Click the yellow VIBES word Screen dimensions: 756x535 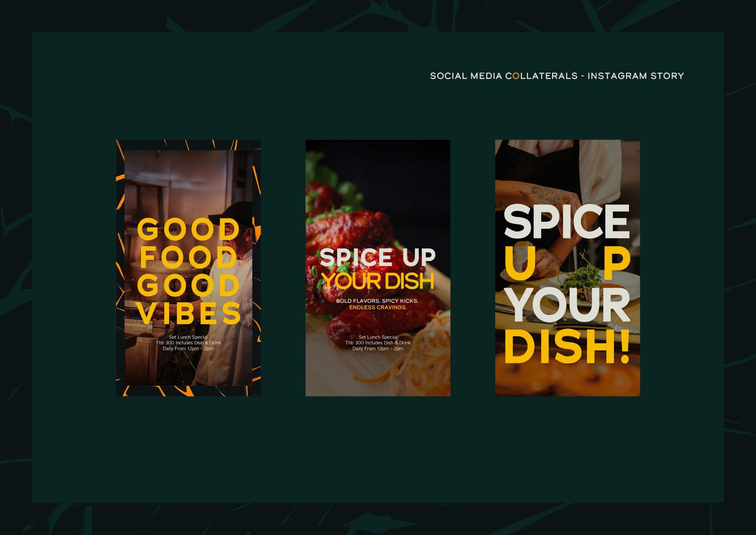189,313
